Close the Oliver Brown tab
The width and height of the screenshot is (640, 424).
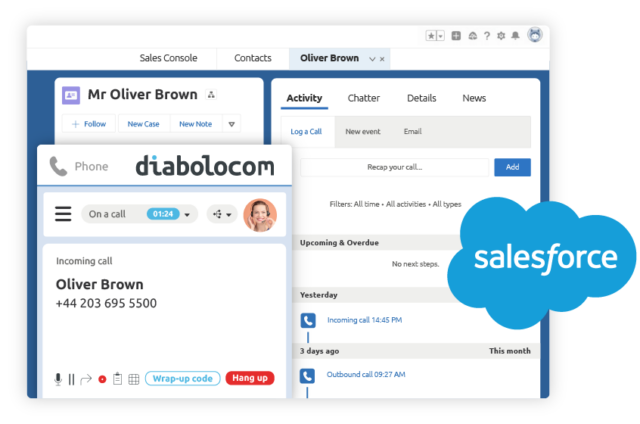(382, 59)
